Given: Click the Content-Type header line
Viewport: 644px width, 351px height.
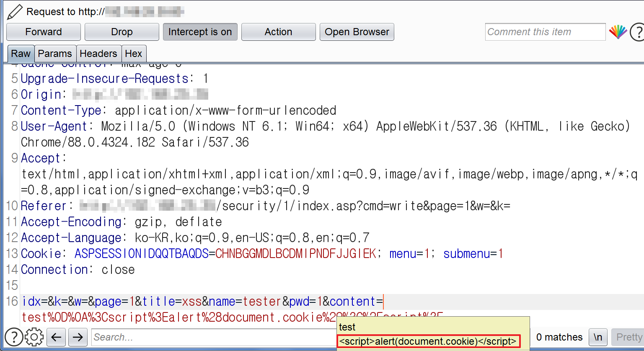Looking at the screenshot, I should click(178, 111).
